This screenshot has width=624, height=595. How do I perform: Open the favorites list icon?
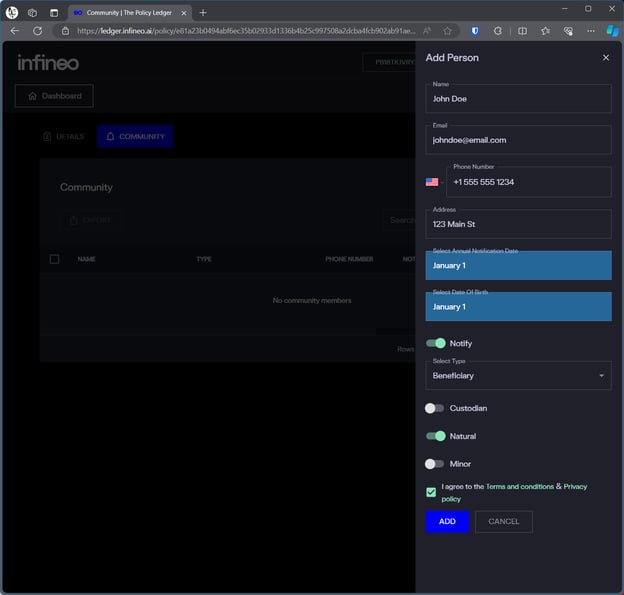click(545, 31)
